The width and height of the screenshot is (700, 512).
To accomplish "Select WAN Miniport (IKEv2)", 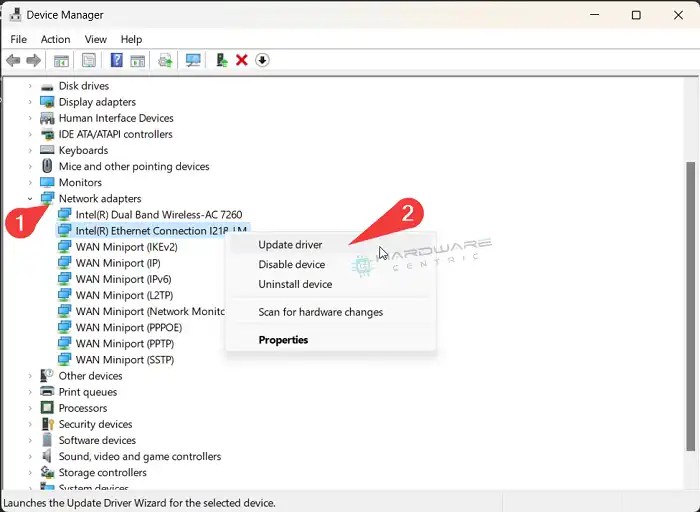I will coord(127,247).
